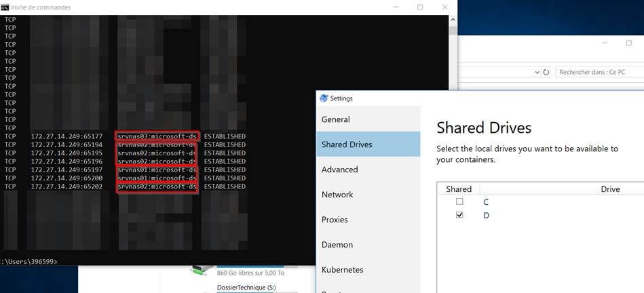Enable sharing for drive C
This screenshot has height=293, width=644.
pos(459,201)
